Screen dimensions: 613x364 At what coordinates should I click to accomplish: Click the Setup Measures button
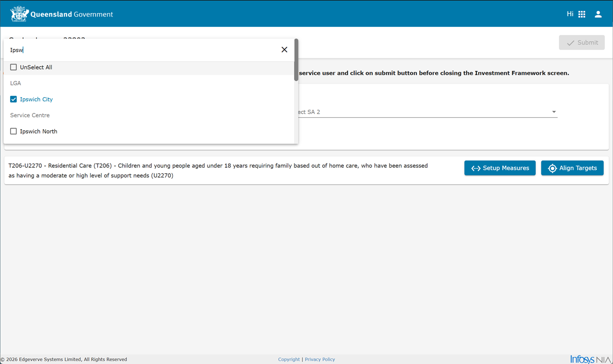point(500,168)
